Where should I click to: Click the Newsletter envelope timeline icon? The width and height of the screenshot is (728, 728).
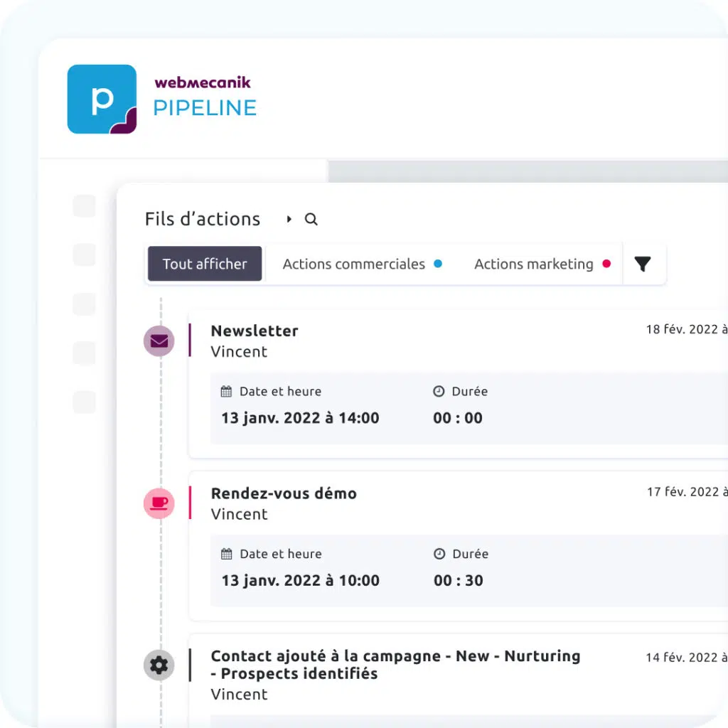click(x=159, y=341)
